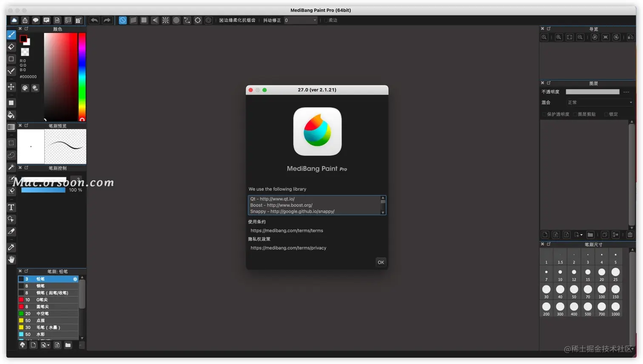Open the 混合 blend mode dropdown
643x364 pixels.
coord(600,102)
